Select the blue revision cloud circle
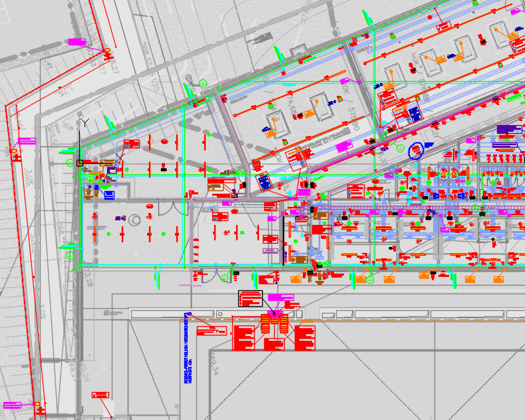The image size is (525, 420). click(416, 150)
